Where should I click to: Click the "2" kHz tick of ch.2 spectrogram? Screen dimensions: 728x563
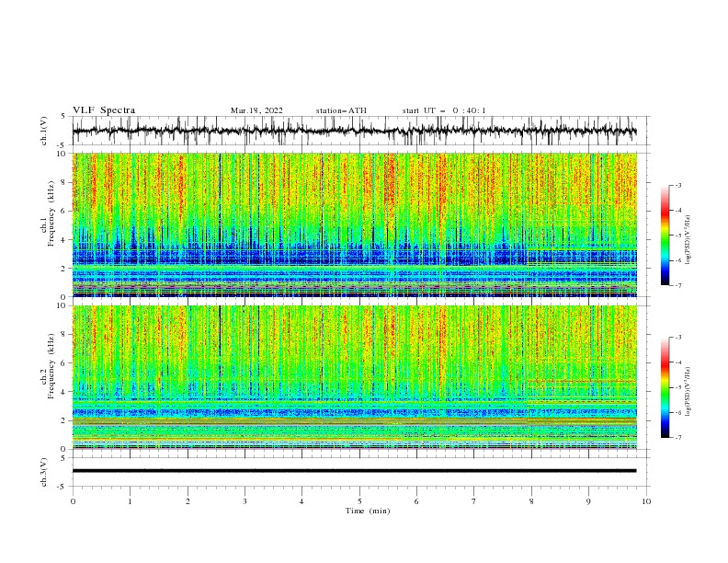(x=65, y=420)
